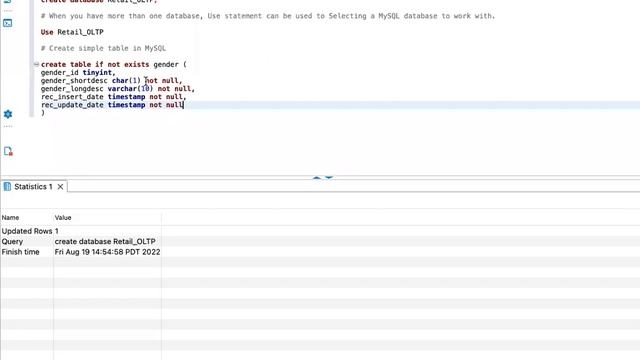Click the 'create table if not exists gender' line
This screenshot has width=640, height=360.
click(113, 64)
